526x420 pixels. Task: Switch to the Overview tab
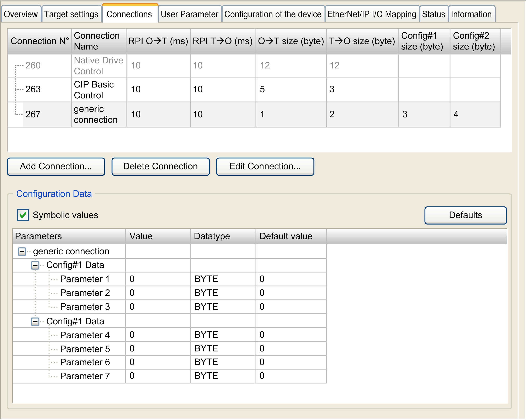[x=21, y=14]
